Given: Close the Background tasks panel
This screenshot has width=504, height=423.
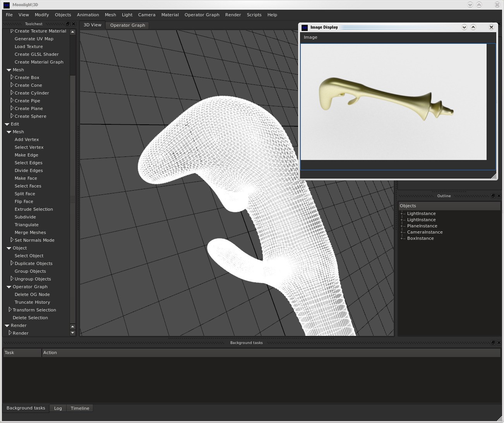Looking at the screenshot, I should click(x=499, y=343).
